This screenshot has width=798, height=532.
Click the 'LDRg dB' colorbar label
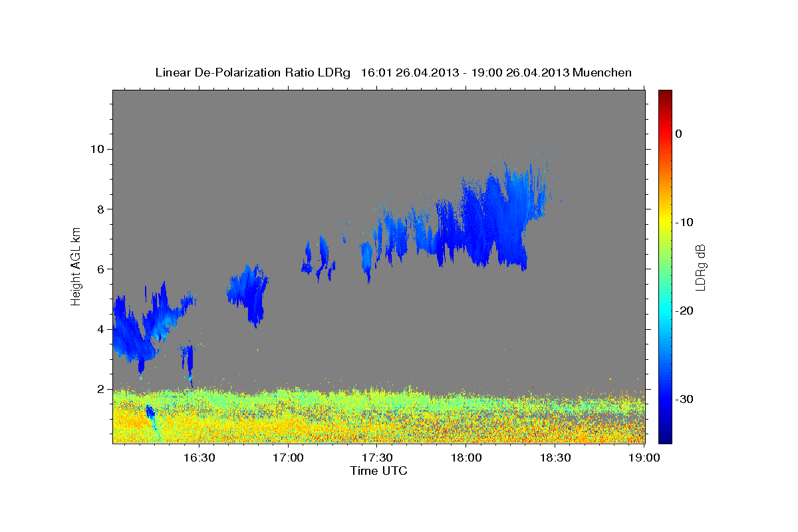700,267
